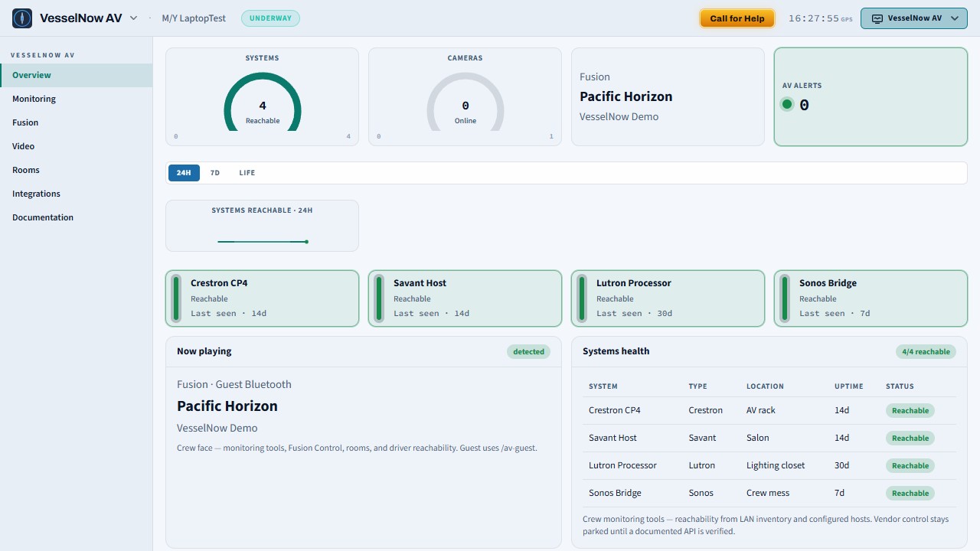This screenshot has width=980, height=551.
Task: Click the Savant Host green status indicator
Action: point(379,298)
